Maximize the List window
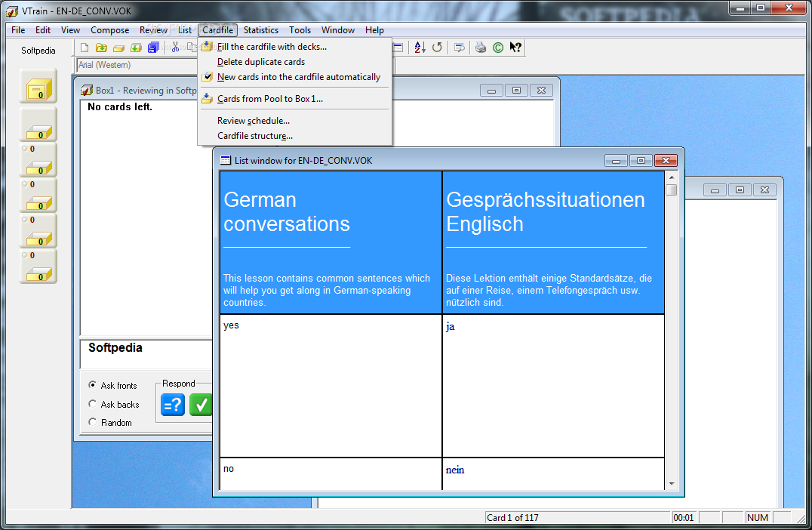Viewport: 812px width, 530px height. (x=641, y=161)
